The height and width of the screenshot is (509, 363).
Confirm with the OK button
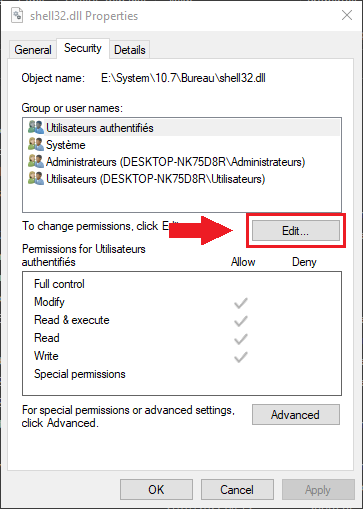(x=156, y=490)
